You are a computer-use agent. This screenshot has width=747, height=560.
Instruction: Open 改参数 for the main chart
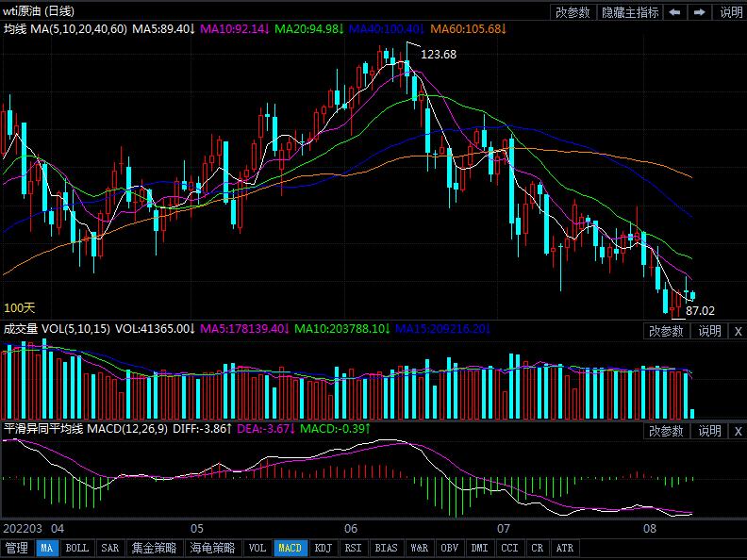tap(573, 12)
